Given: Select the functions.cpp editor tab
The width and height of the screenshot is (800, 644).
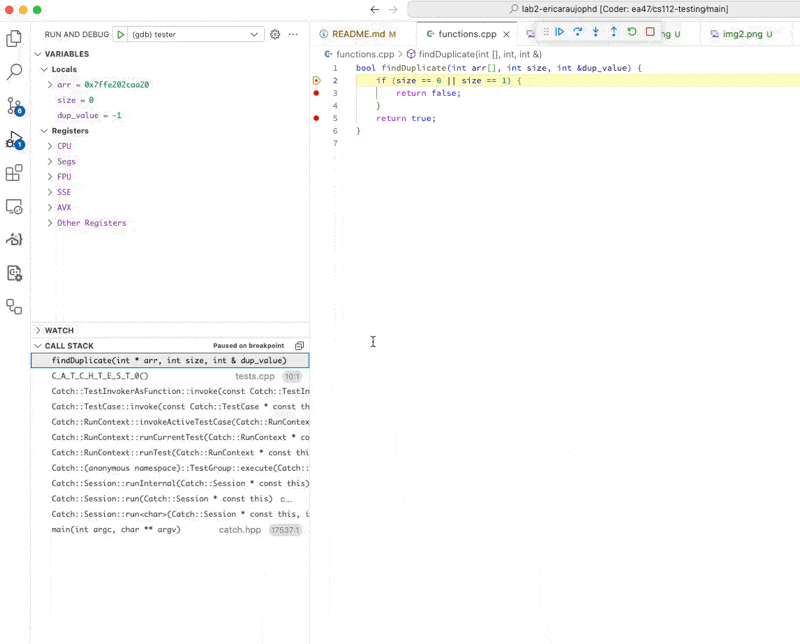Looking at the screenshot, I should pos(465,31).
